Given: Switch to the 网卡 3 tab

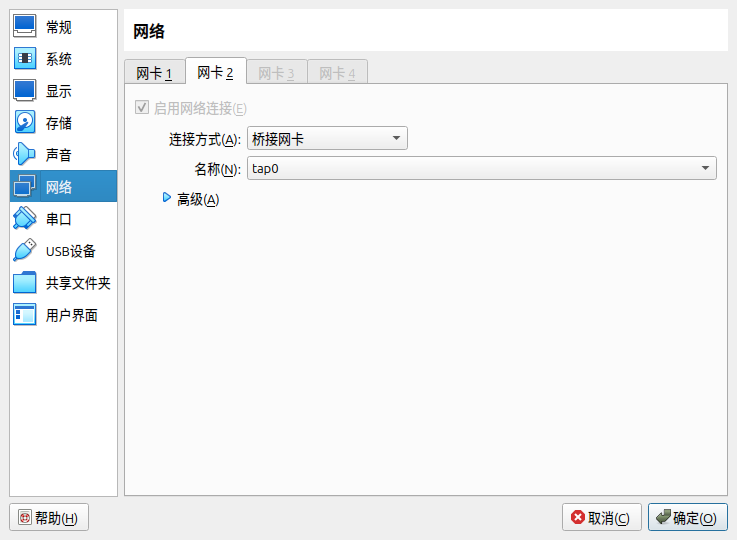Looking at the screenshot, I should click(276, 73).
